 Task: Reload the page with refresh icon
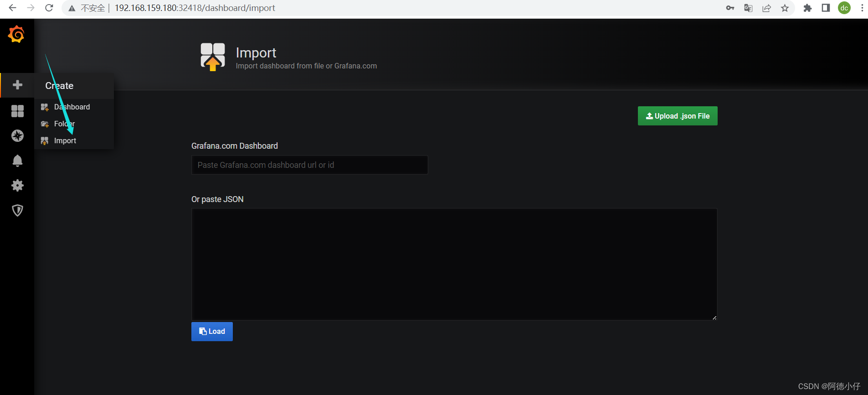pyautogui.click(x=49, y=8)
